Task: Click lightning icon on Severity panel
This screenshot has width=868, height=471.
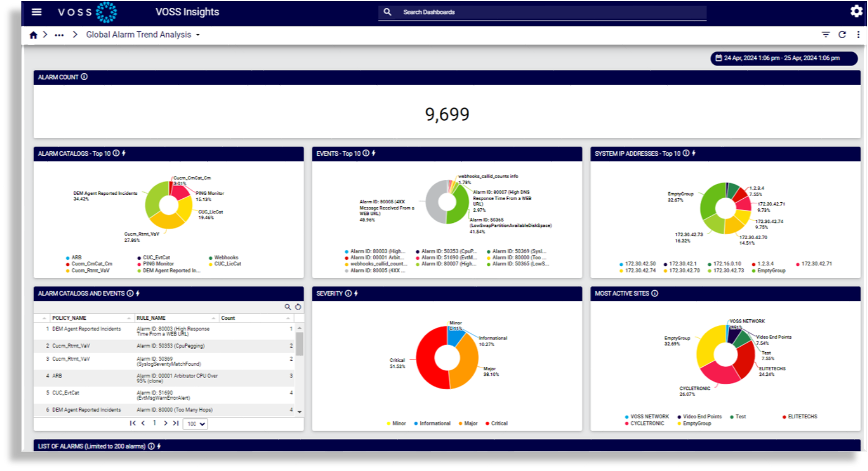Action: [x=356, y=293]
